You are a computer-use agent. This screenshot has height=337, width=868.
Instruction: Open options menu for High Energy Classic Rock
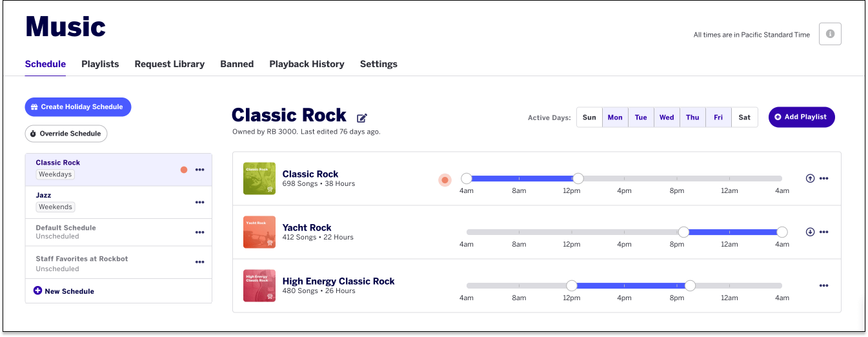[x=824, y=285]
